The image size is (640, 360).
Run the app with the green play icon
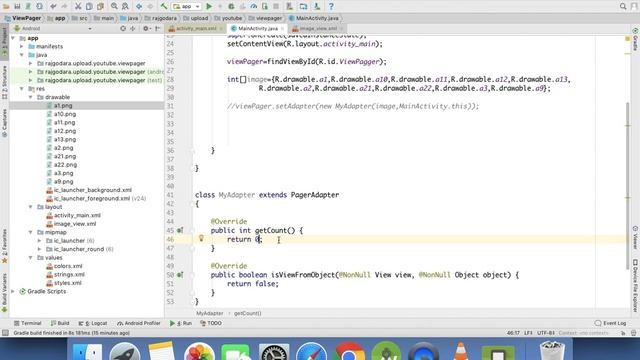(x=209, y=6)
